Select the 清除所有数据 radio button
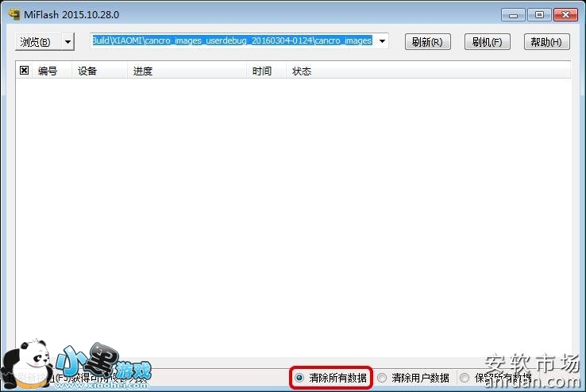This screenshot has width=586, height=392. click(x=299, y=378)
